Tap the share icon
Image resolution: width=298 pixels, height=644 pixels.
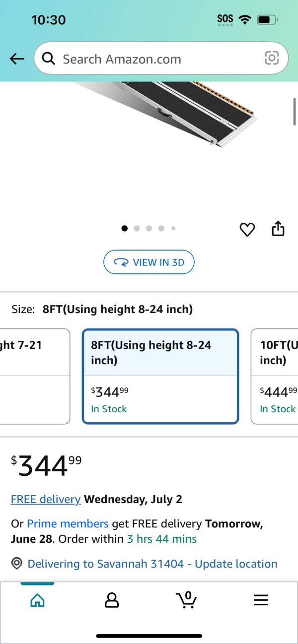point(278,228)
